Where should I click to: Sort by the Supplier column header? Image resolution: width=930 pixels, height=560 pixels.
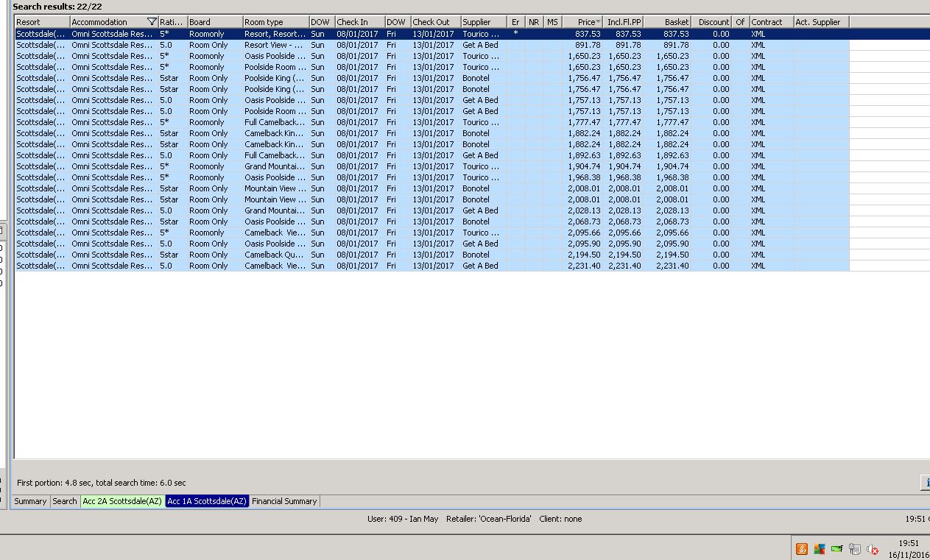tap(484, 22)
